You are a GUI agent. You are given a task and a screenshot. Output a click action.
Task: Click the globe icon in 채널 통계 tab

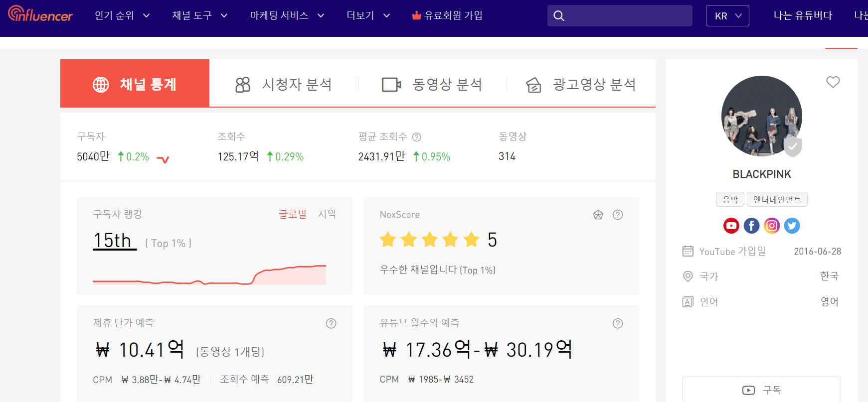click(x=101, y=85)
